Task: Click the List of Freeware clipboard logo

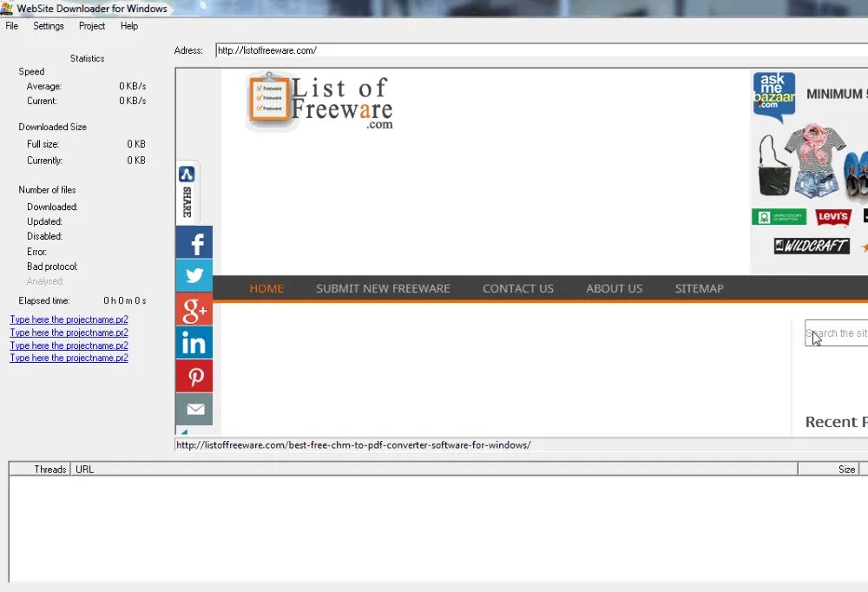Action: [x=269, y=99]
